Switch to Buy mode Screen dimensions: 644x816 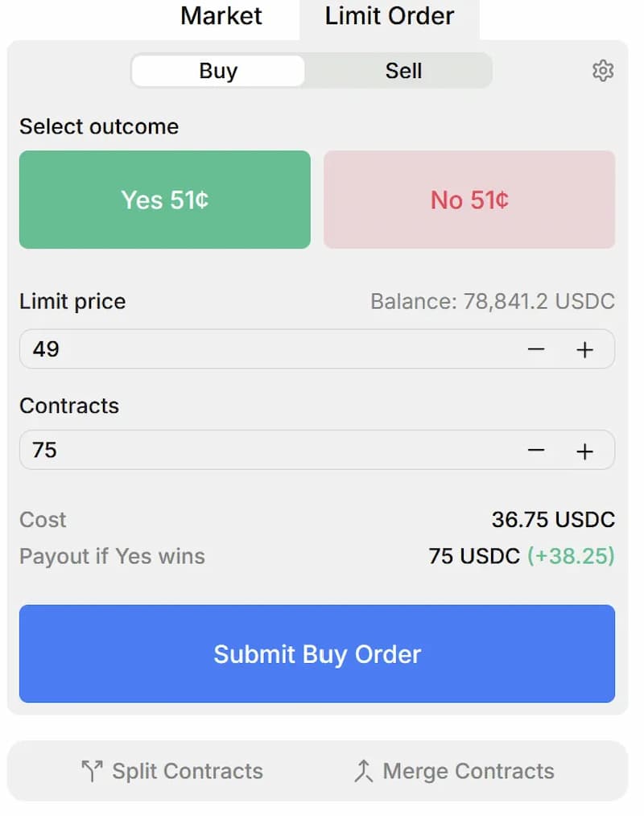coord(217,71)
